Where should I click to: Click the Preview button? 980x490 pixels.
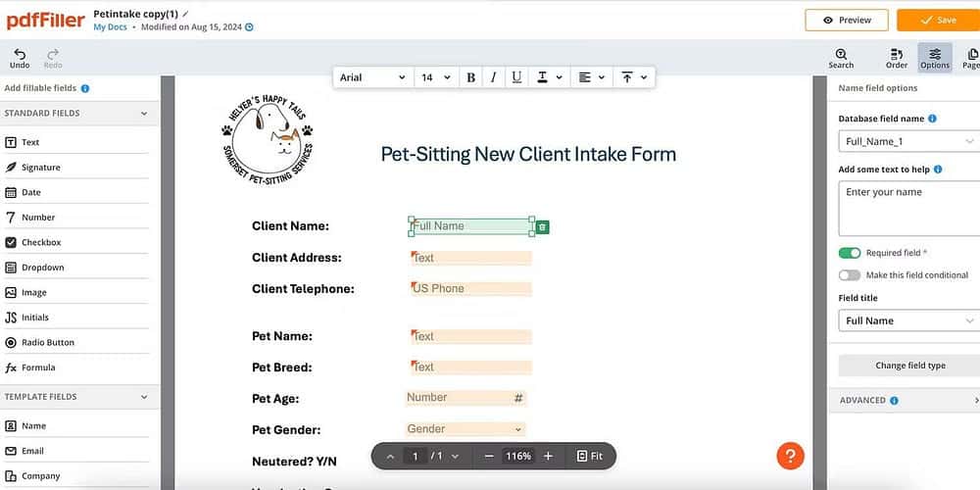[x=847, y=20]
